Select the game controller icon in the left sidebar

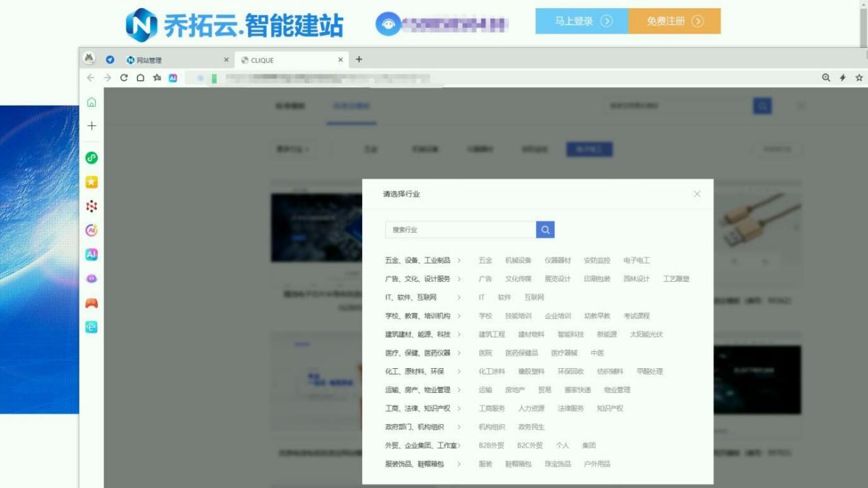(x=92, y=303)
